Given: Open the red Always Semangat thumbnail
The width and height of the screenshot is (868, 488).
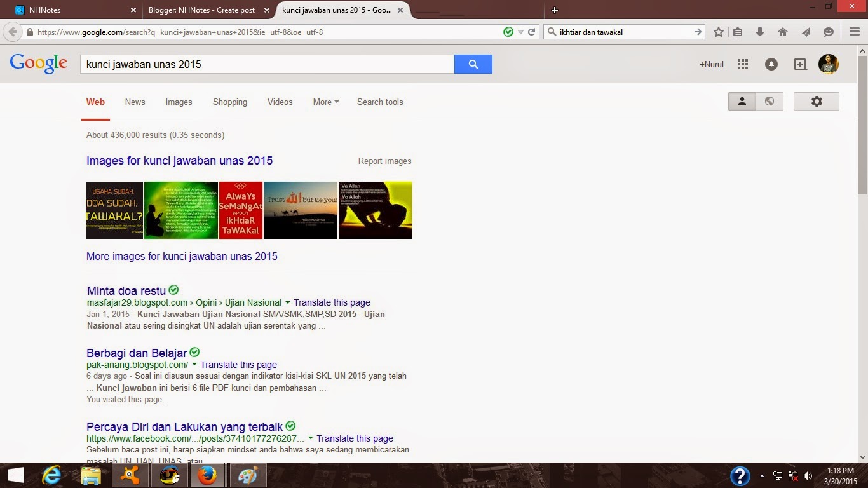Looking at the screenshot, I should [x=241, y=210].
